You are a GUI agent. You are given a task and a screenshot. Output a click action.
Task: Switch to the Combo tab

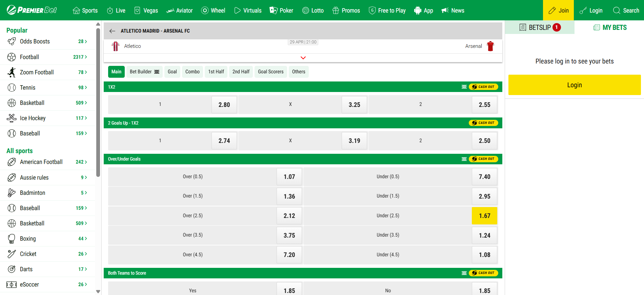(193, 72)
